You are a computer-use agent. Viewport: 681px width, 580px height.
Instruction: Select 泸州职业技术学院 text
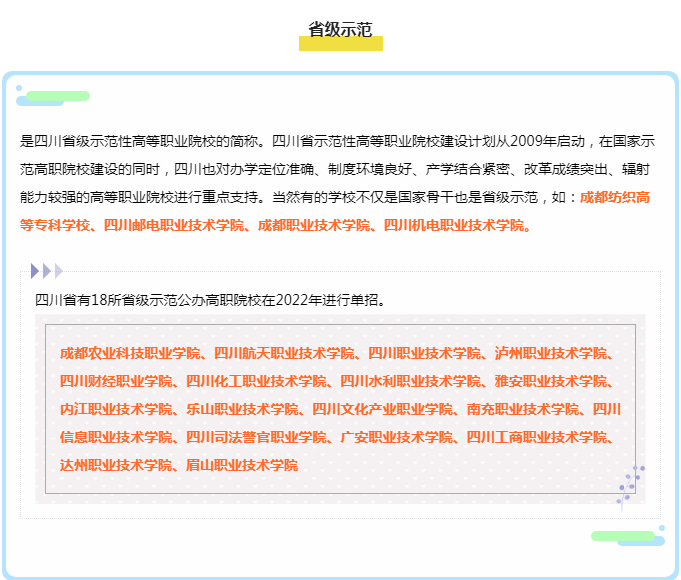[x=551, y=353]
